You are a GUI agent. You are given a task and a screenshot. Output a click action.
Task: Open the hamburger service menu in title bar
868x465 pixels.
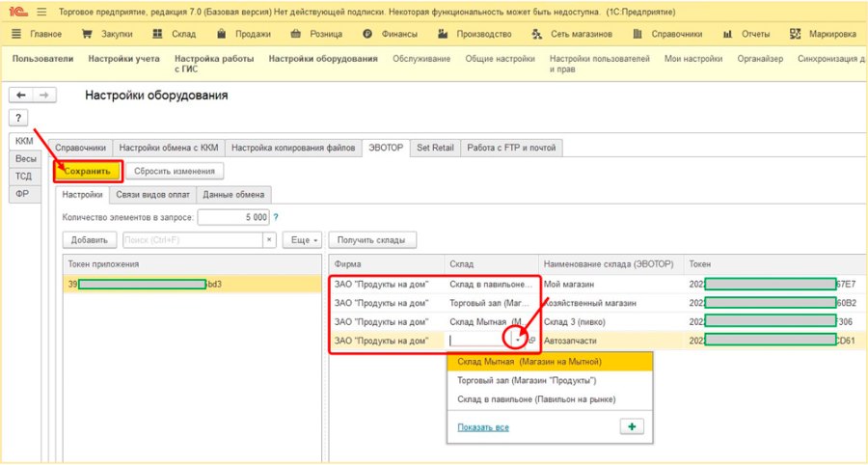click(41, 12)
